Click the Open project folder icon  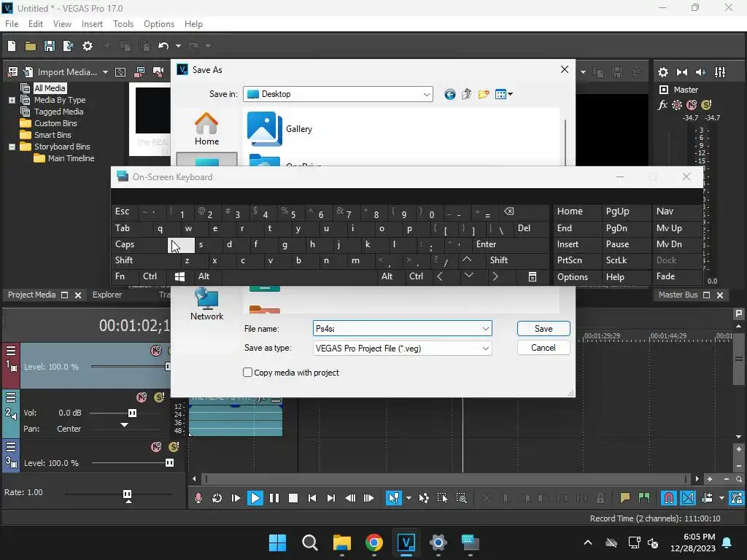point(31,46)
